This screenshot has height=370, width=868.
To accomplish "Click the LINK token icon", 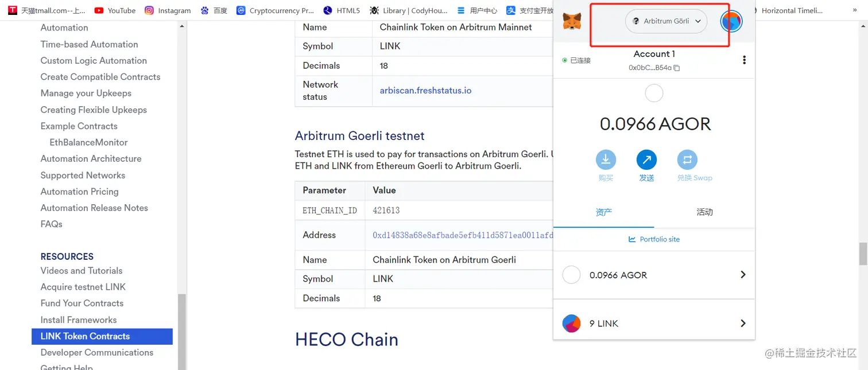I will point(571,324).
